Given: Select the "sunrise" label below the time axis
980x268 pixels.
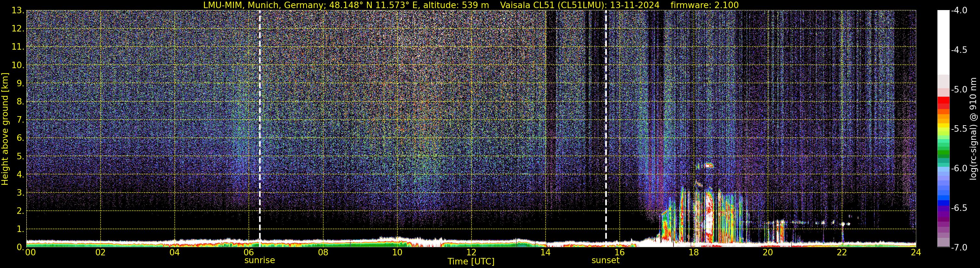Looking at the screenshot, I should tap(259, 261).
